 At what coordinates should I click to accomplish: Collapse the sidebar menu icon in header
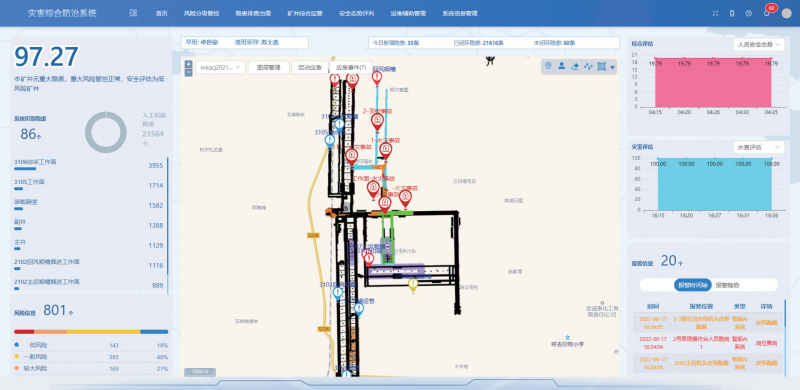coord(133,13)
